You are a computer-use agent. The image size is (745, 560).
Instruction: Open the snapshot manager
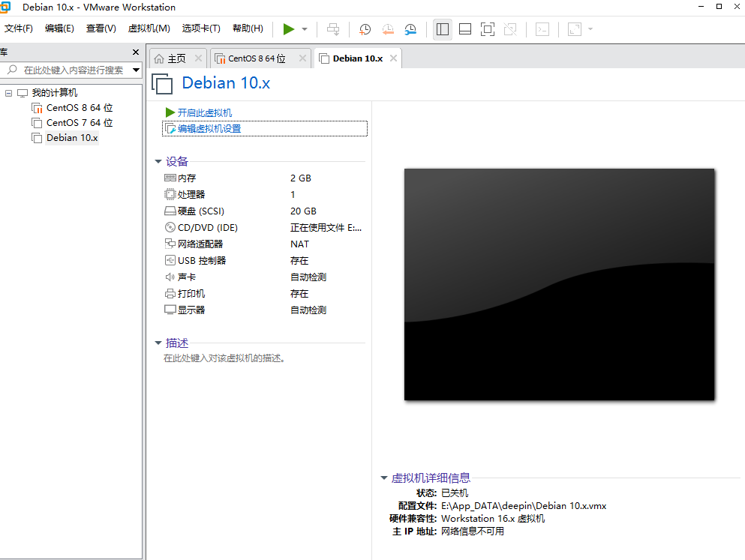click(410, 29)
